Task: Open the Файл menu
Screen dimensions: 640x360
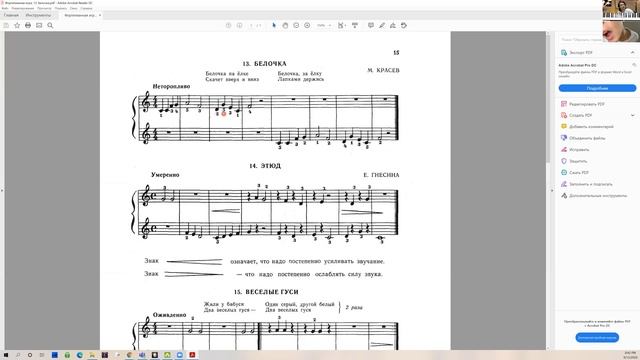Action: click(5, 8)
